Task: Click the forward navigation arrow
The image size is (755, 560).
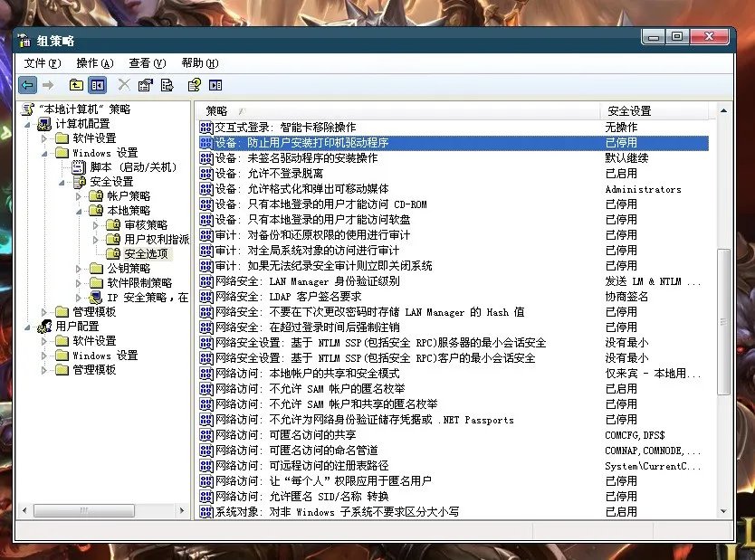Action: (x=50, y=84)
